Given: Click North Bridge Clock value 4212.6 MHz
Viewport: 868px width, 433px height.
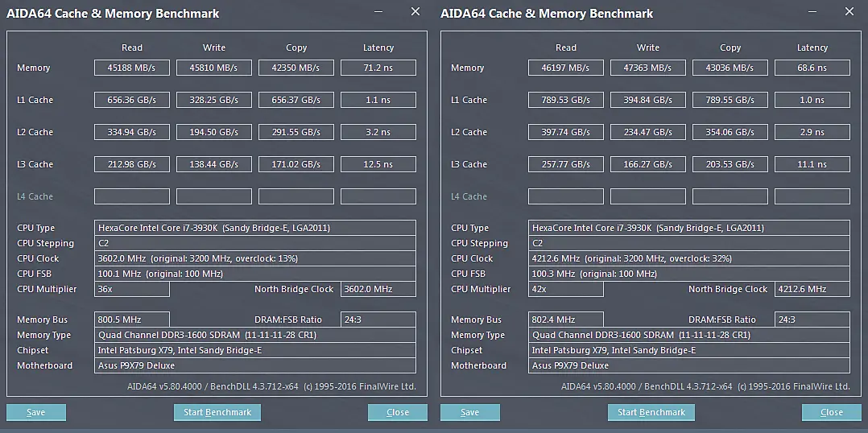Looking at the screenshot, I should pos(812,289).
